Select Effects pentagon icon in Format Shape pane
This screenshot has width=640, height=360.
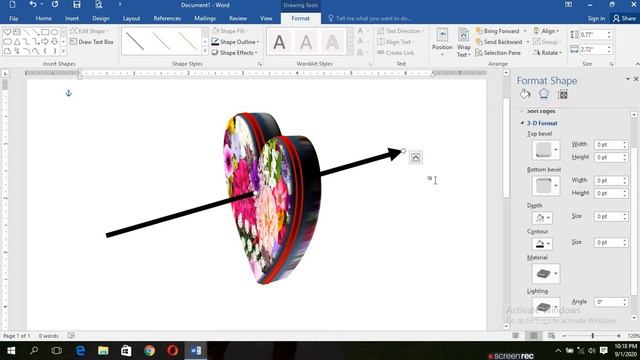click(x=544, y=94)
